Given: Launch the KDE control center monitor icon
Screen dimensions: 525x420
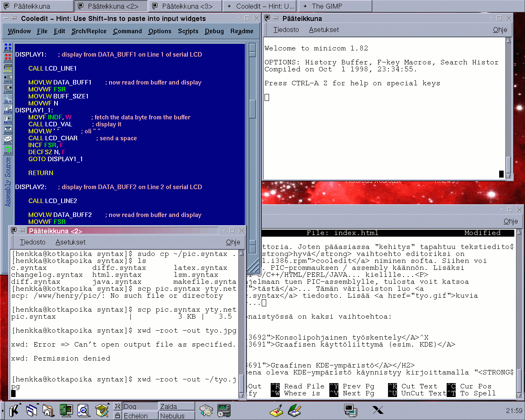Looking at the screenshot, I should tap(66, 411).
